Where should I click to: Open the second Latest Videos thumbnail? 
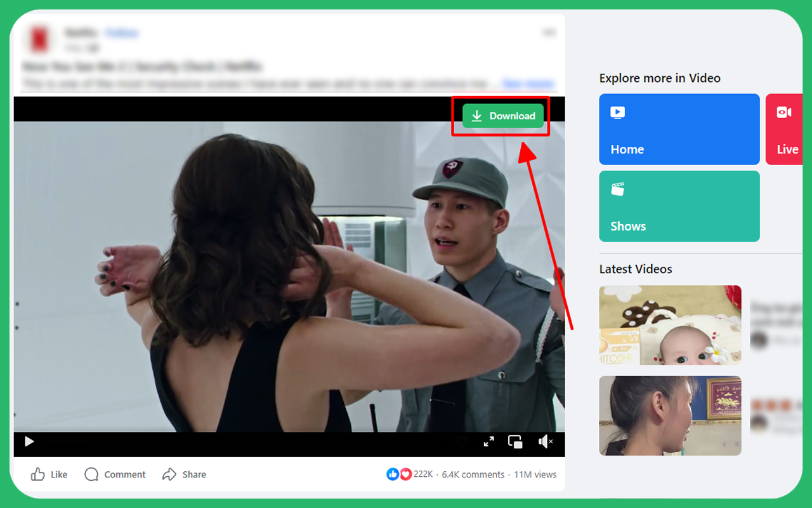[670, 416]
